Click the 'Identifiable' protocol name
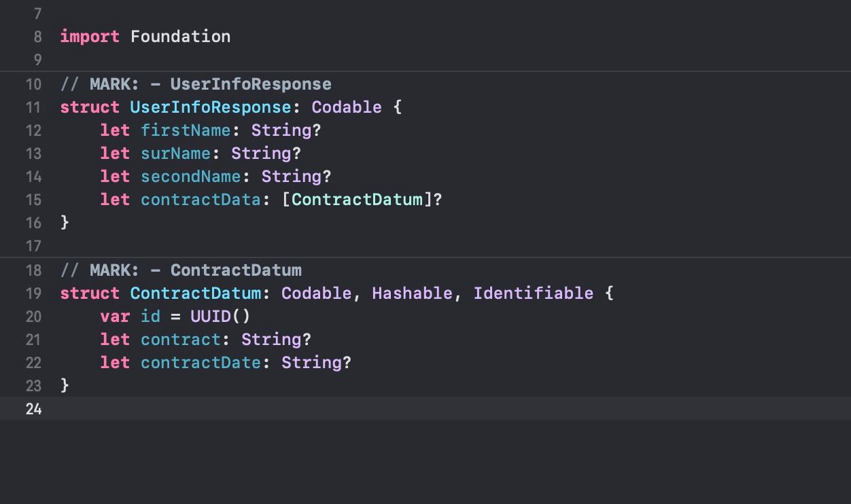The image size is (851, 504). tap(533, 293)
